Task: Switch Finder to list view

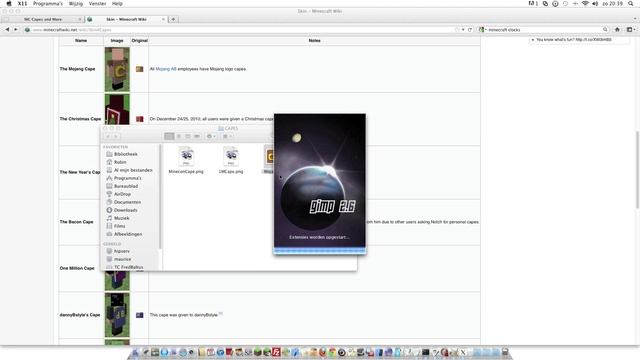Action: [179, 136]
